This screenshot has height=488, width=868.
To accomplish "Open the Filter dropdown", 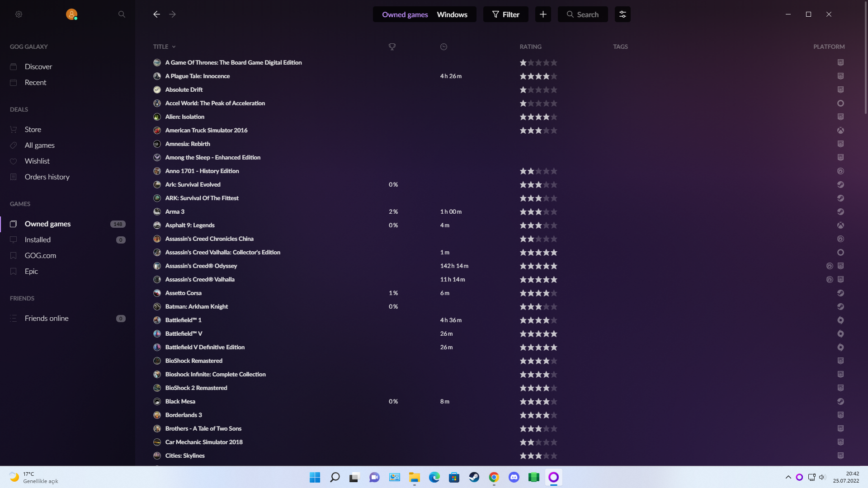I will (x=505, y=14).
